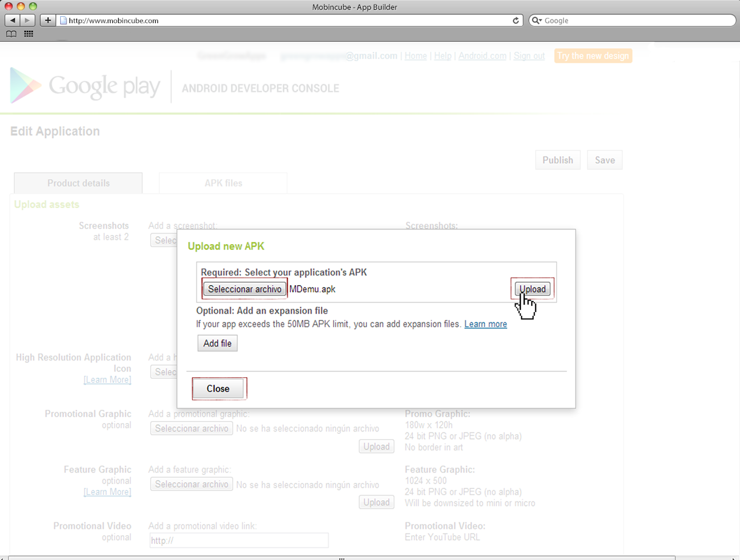The image size is (740, 560).
Task: Open the Top Sites grid icon
Action: tap(29, 34)
